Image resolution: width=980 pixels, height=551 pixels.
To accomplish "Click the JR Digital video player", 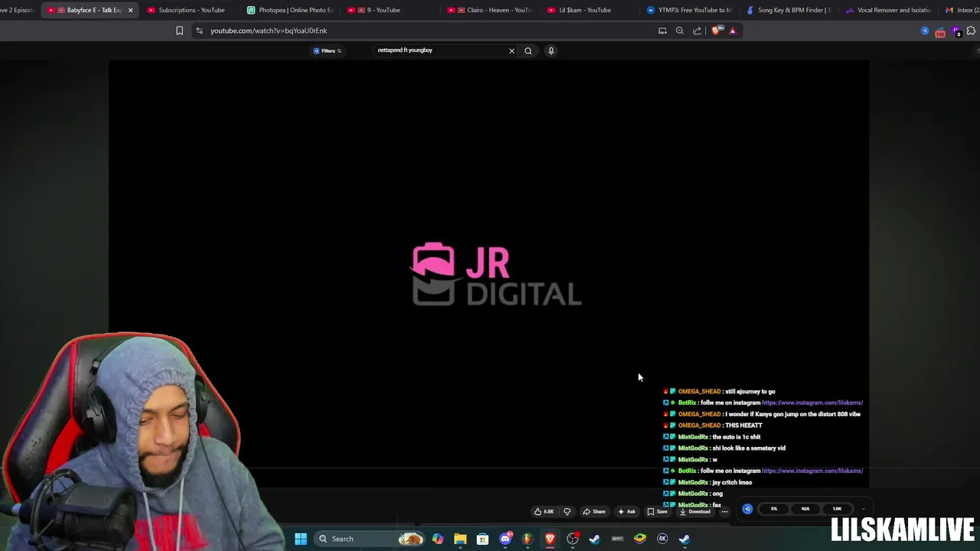I will click(x=488, y=274).
